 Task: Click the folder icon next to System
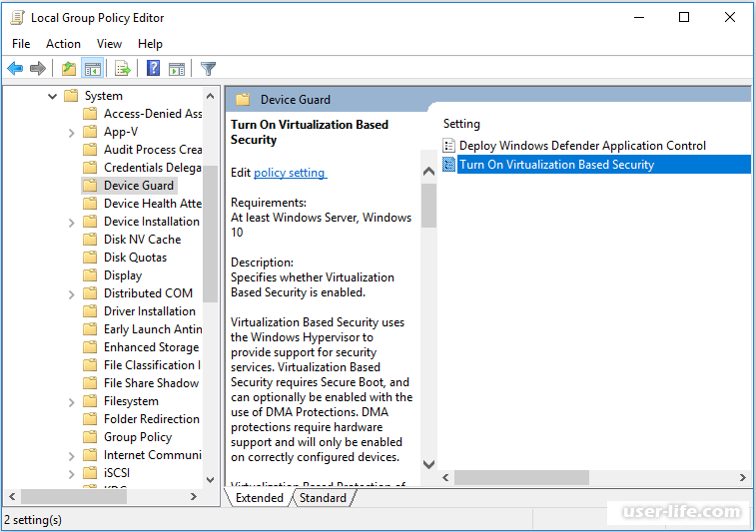[71, 96]
